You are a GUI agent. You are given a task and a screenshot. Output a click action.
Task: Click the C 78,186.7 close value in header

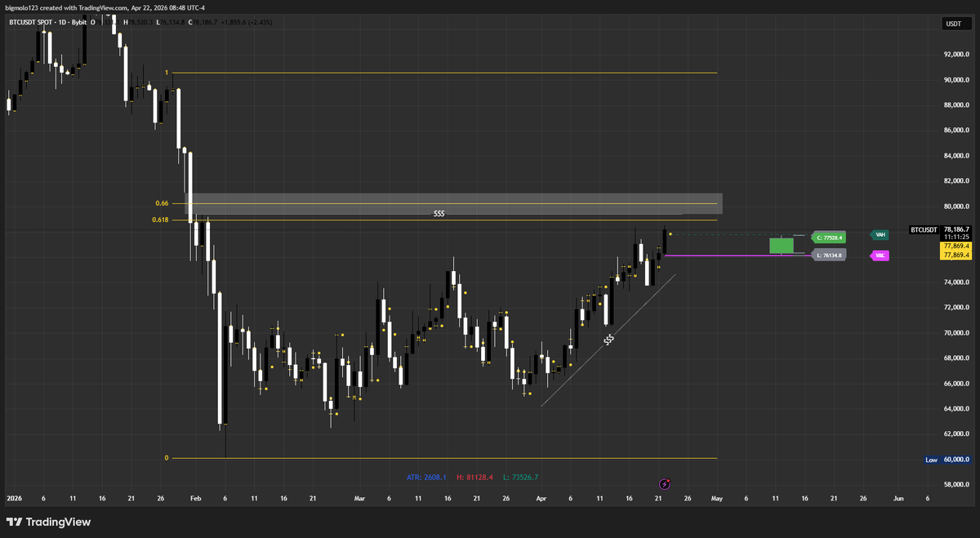203,22
